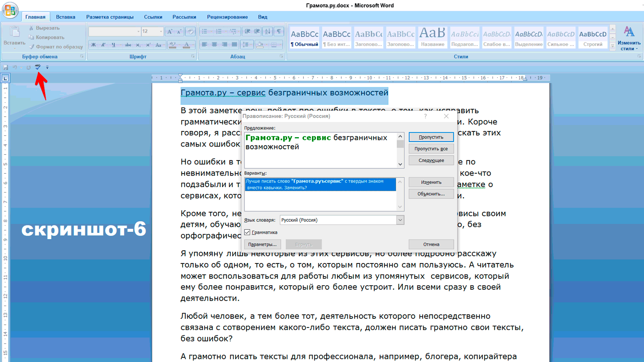Toggle italic formatting (К)
The height and width of the screenshot is (362, 644).
coord(103,45)
